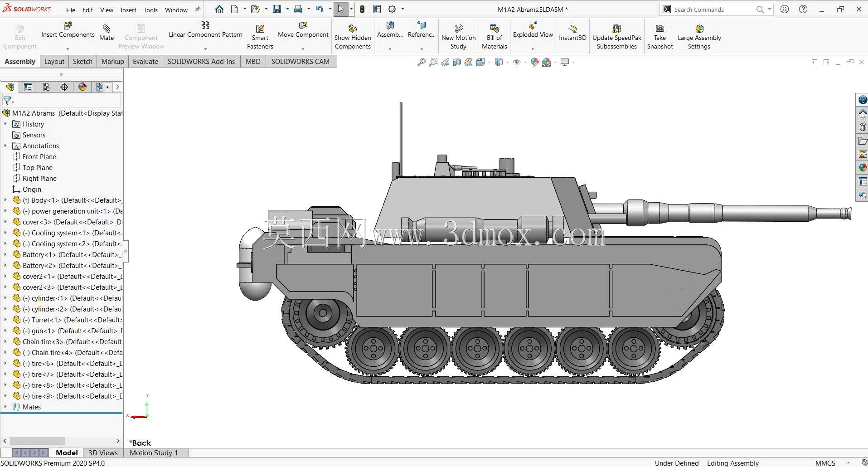
Task: Open Design Library task pane icon
Action: [x=863, y=127]
